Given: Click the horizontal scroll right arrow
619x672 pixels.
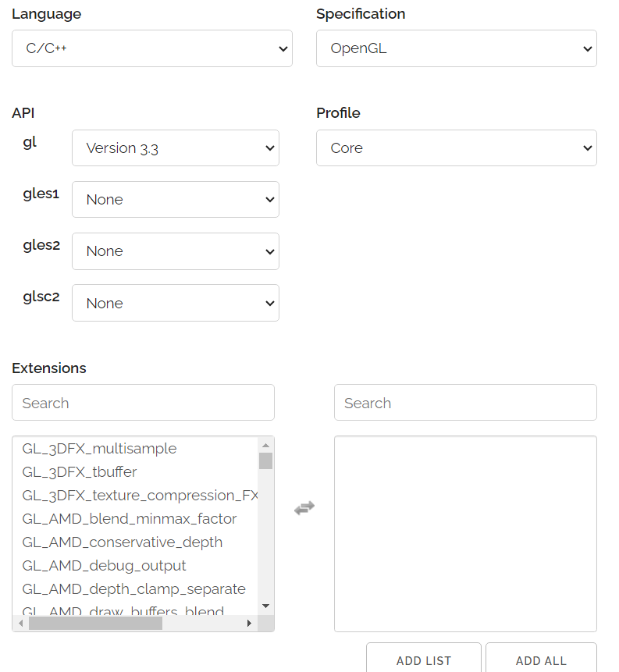Looking at the screenshot, I should coord(250,623).
